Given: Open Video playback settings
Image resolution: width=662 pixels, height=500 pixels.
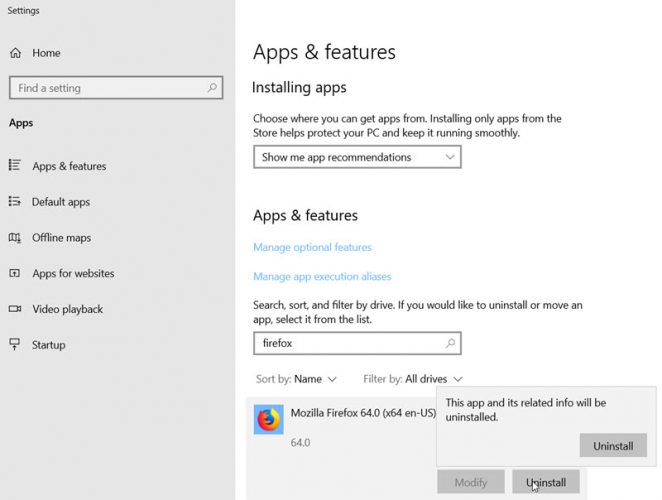Looking at the screenshot, I should pos(68,309).
